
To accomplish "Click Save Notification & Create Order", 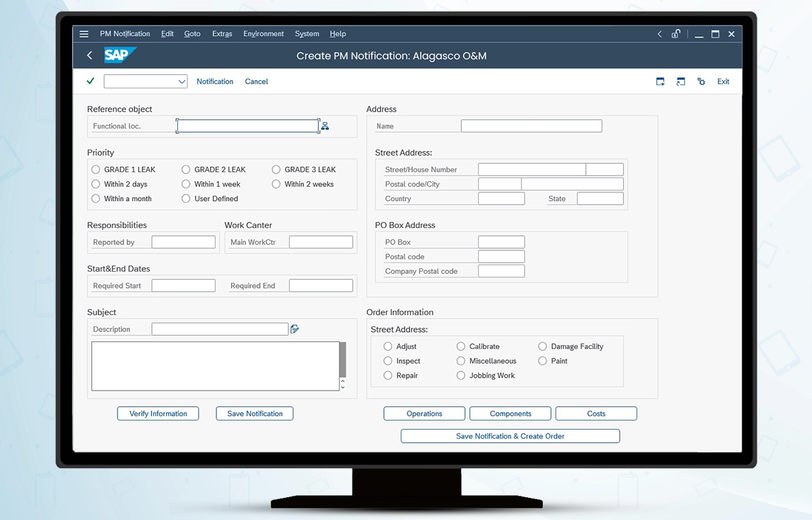I will 510,436.
